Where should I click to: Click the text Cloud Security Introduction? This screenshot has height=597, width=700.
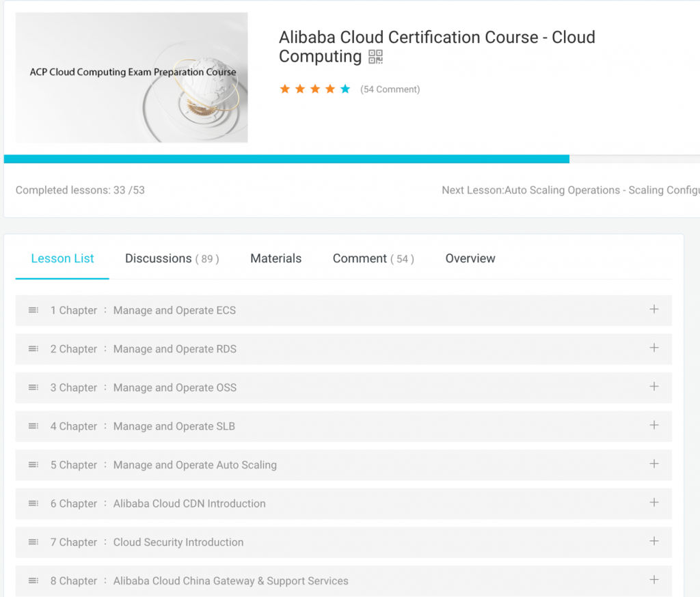coord(178,542)
